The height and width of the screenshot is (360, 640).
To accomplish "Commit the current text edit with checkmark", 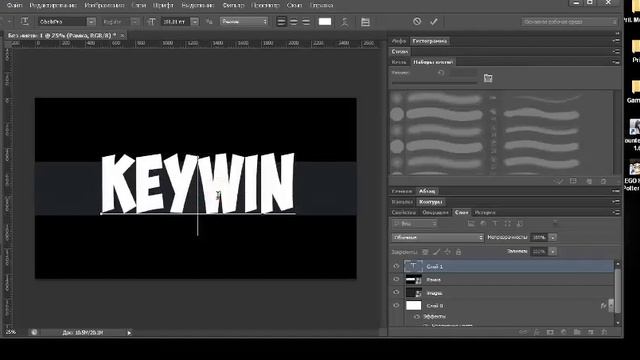I will coord(433,21).
